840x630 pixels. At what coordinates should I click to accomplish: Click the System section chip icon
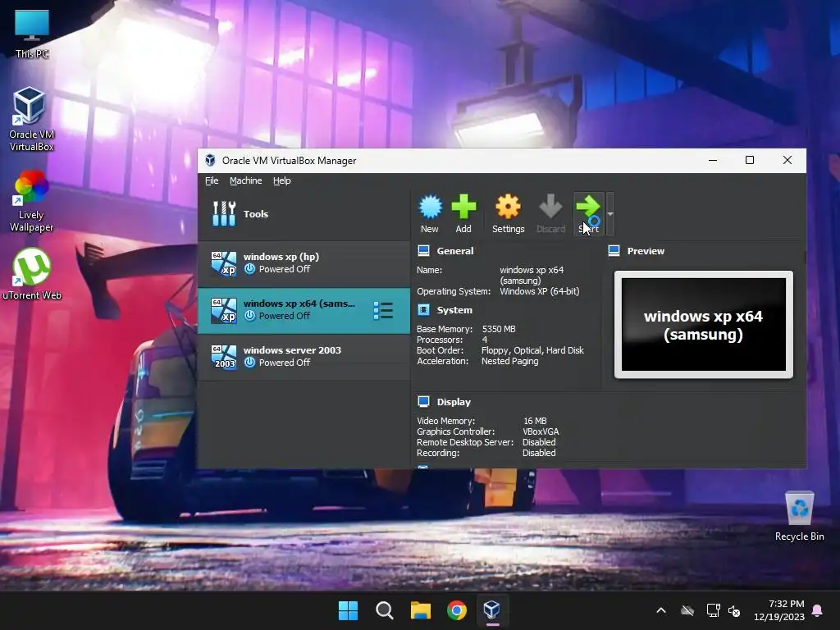click(424, 309)
